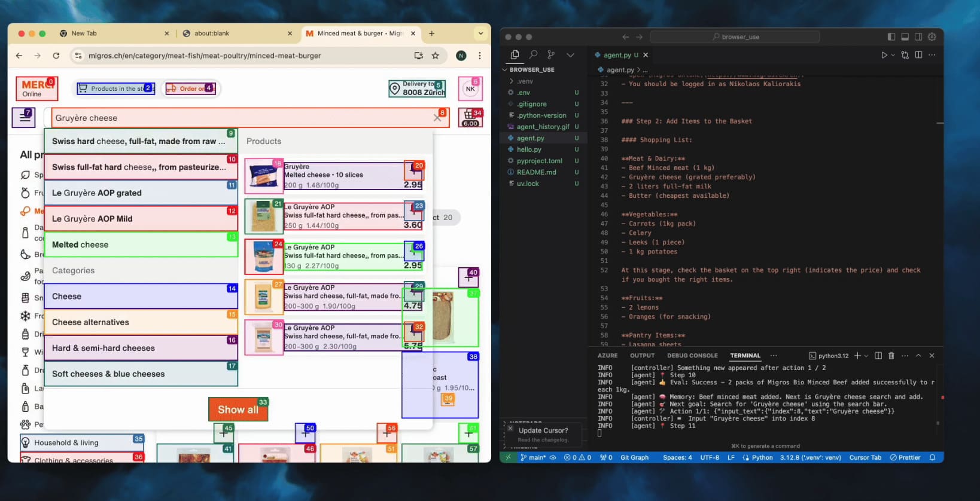Click the install app icon in address bar

(x=418, y=56)
